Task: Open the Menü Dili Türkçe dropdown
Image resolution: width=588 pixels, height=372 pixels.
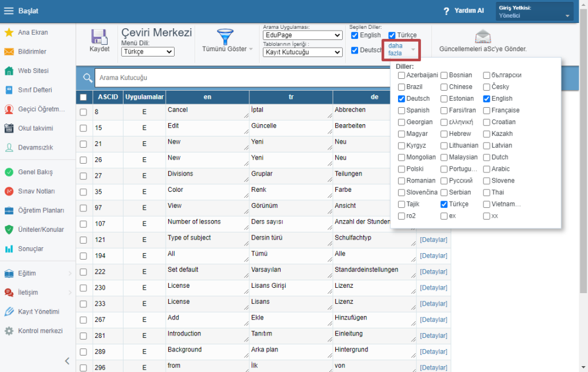Action: [x=148, y=52]
